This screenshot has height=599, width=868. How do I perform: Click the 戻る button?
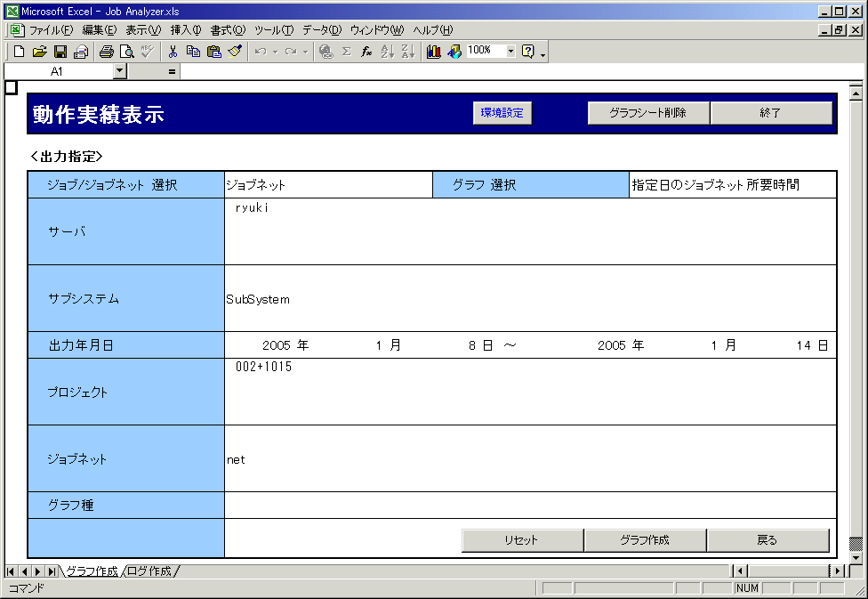pos(768,540)
